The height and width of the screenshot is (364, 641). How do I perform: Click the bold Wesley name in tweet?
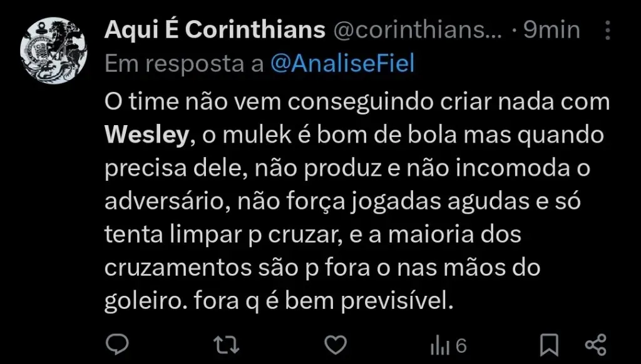point(146,135)
